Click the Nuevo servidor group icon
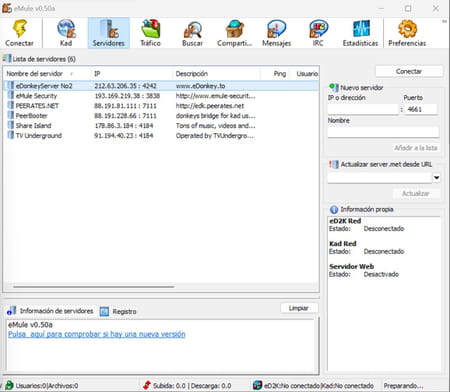 click(x=334, y=87)
